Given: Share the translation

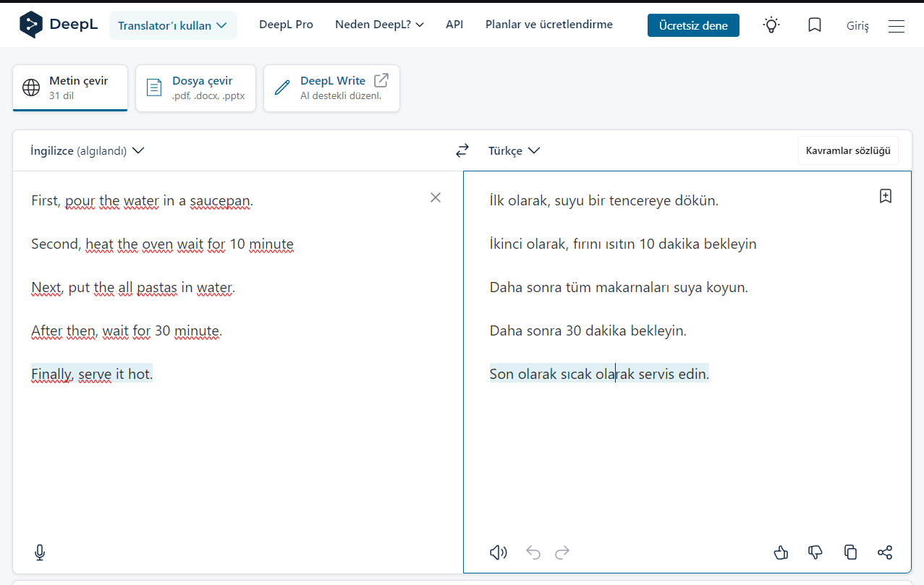Looking at the screenshot, I should click(x=885, y=552).
